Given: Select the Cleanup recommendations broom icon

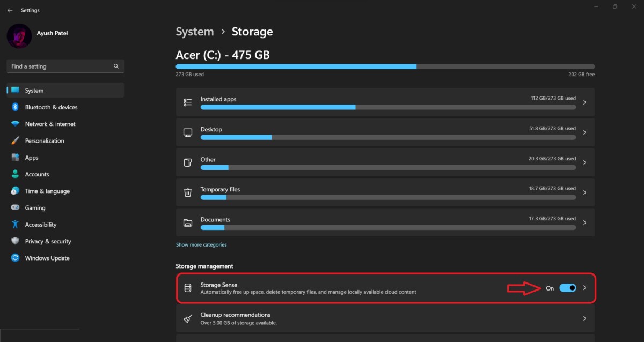Looking at the screenshot, I should (188, 318).
